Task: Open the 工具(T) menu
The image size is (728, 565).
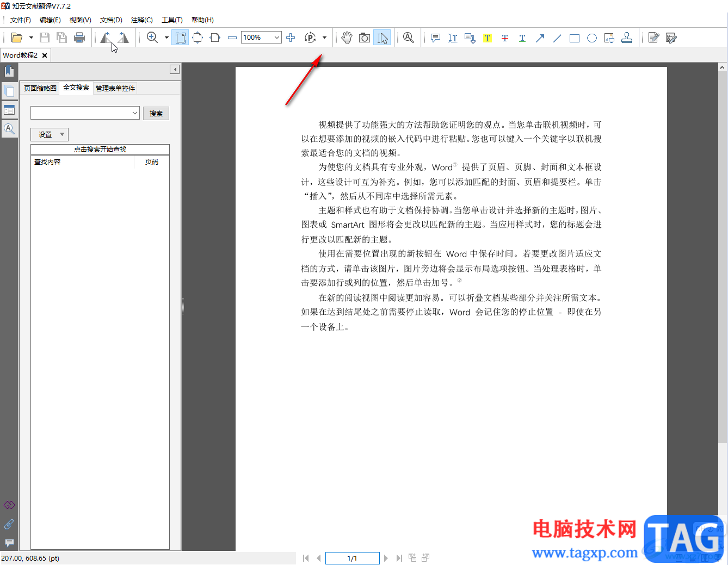Action: [172, 20]
